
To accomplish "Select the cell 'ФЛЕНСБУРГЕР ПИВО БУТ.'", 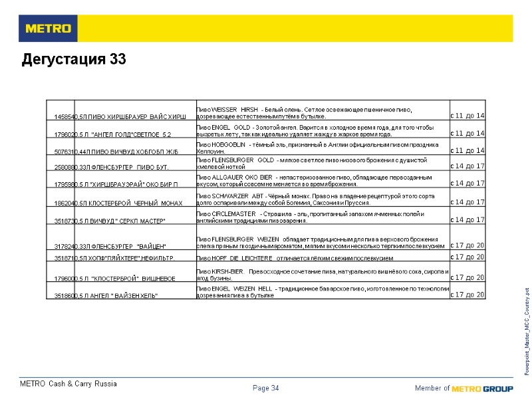I will [x=136, y=162].
